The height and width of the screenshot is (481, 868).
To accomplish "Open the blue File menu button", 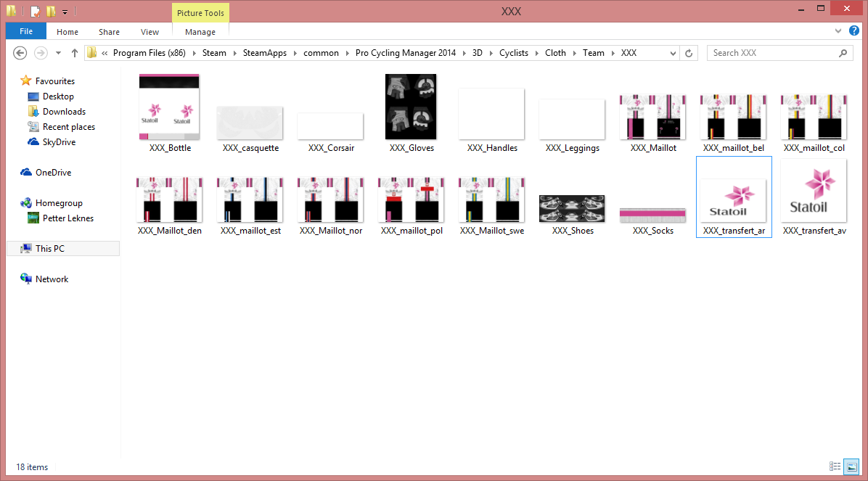I will pos(26,32).
